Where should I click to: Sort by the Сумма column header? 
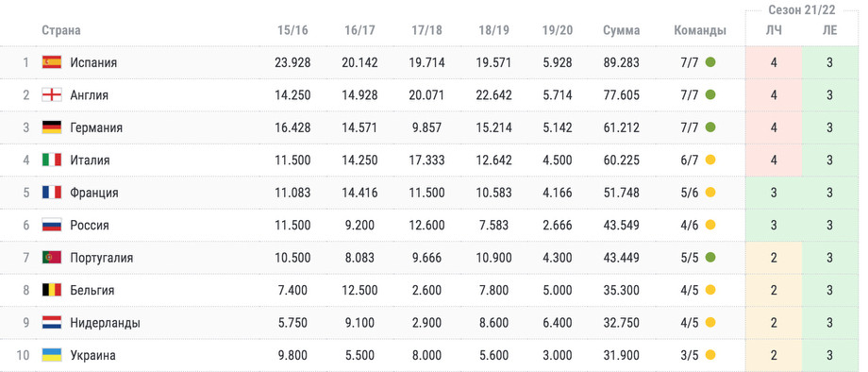(621, 30)
